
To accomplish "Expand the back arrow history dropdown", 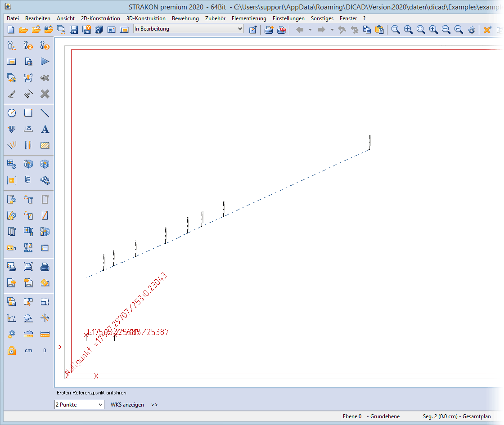I will coord(310,30).
